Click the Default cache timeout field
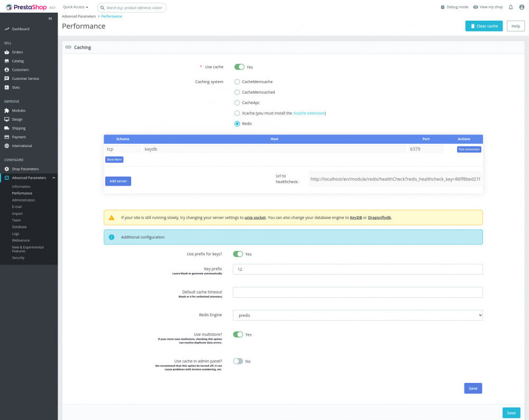Viewport: 529px width, 420px height. coord(358,292)
